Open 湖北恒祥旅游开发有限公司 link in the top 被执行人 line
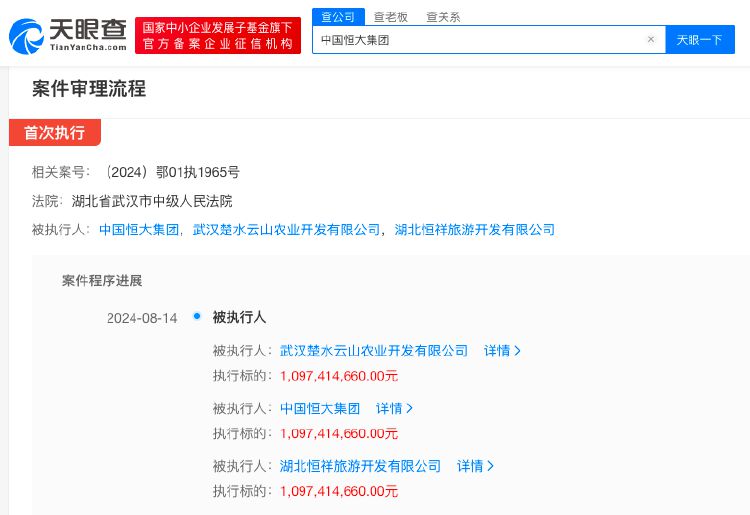This screenshot has width=750, height=515. 474,230
